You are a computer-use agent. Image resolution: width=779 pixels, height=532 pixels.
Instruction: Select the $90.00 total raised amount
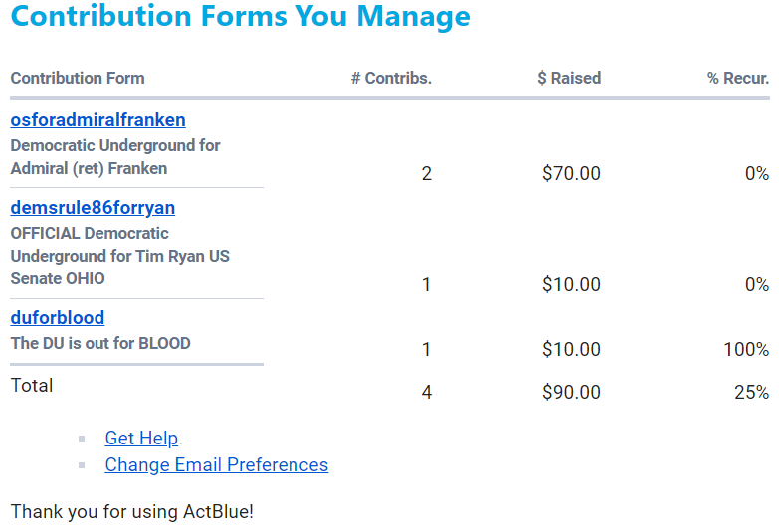coord(571,393)
